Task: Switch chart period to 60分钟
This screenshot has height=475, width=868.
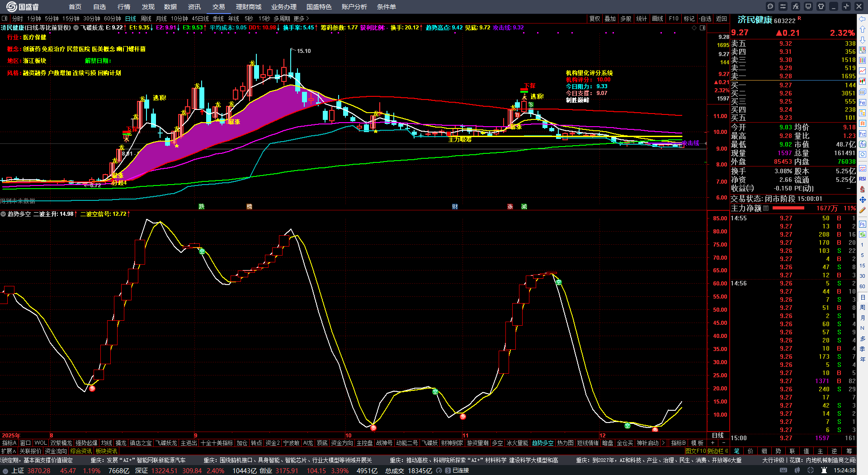Action: pos(113,19)
